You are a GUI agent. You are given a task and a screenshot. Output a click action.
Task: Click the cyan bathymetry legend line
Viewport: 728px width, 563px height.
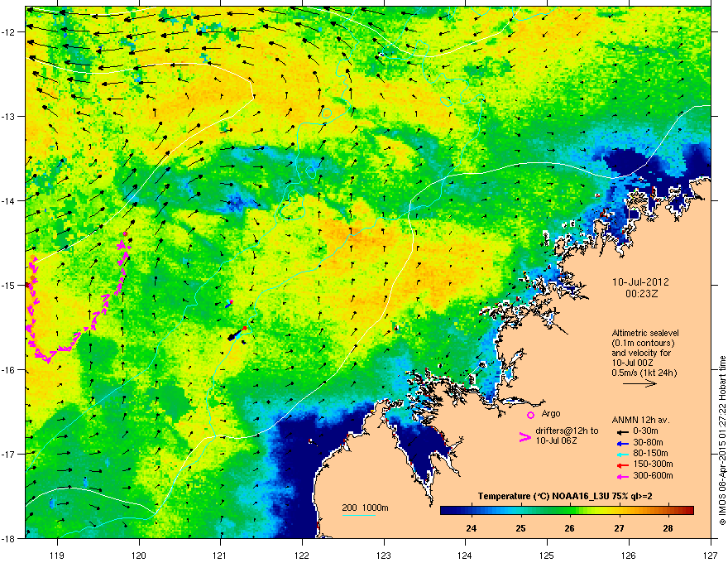359,515
